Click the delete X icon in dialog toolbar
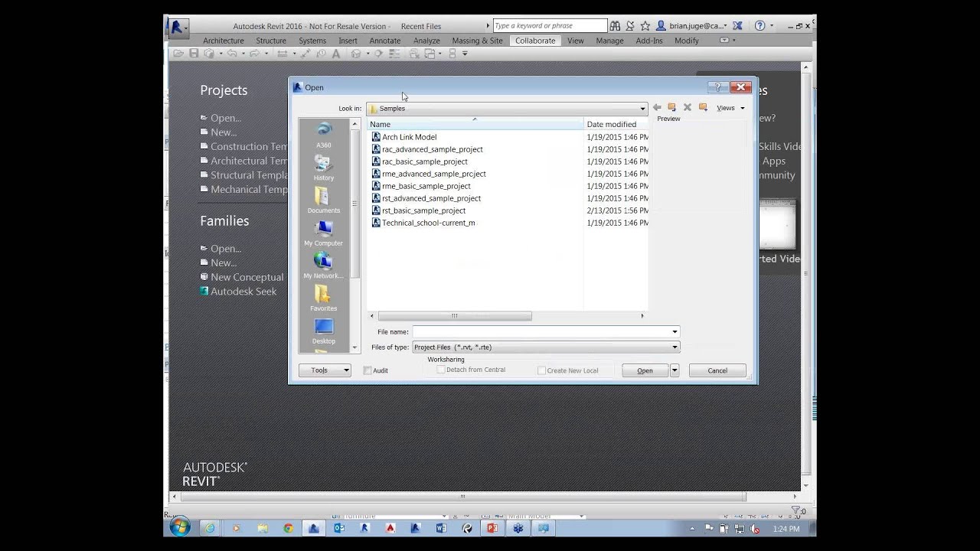 688,108
